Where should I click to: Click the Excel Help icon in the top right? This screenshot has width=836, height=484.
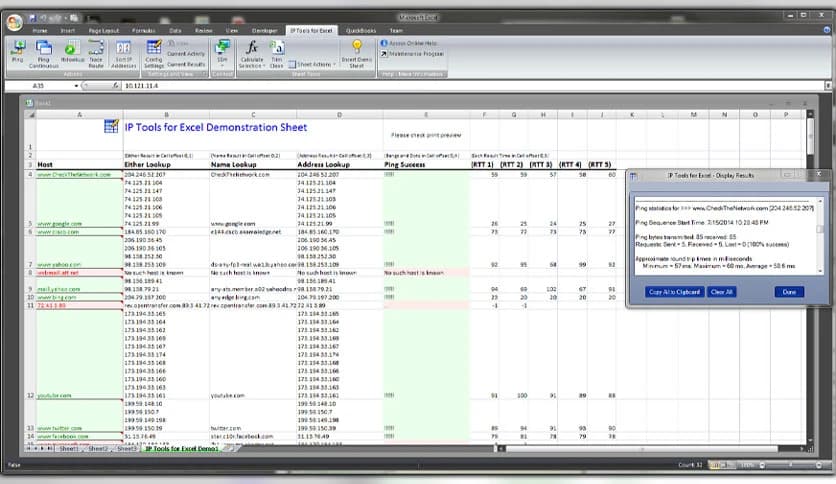[826, 30]
